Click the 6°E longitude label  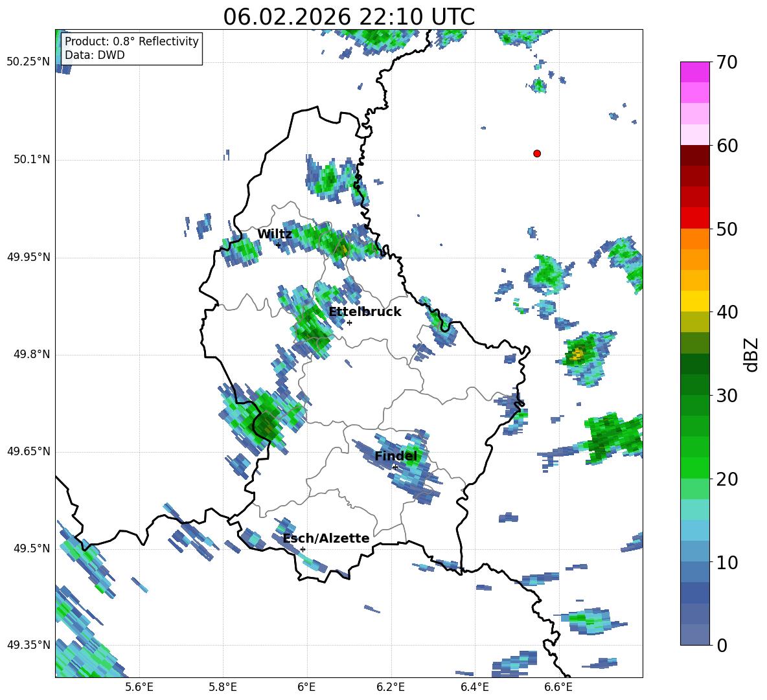[x=306, y=688]
